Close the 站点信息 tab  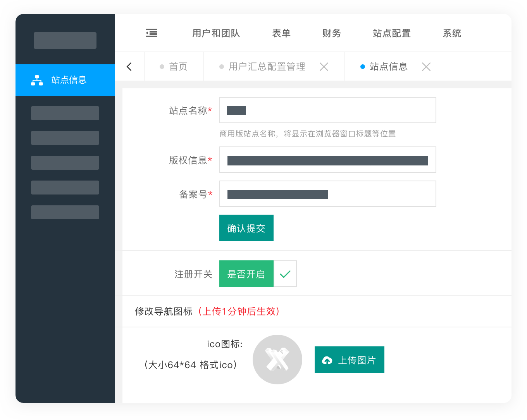pos(426,67)
